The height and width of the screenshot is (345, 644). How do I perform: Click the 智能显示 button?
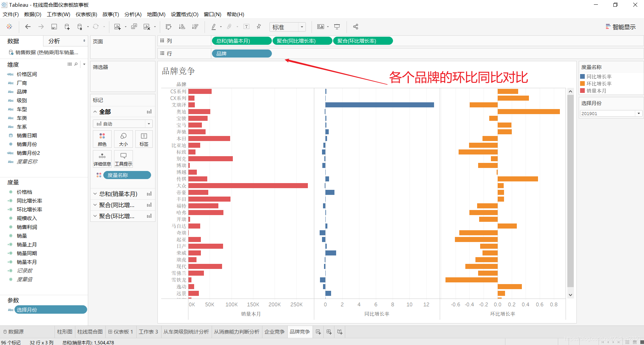(621, 27)
